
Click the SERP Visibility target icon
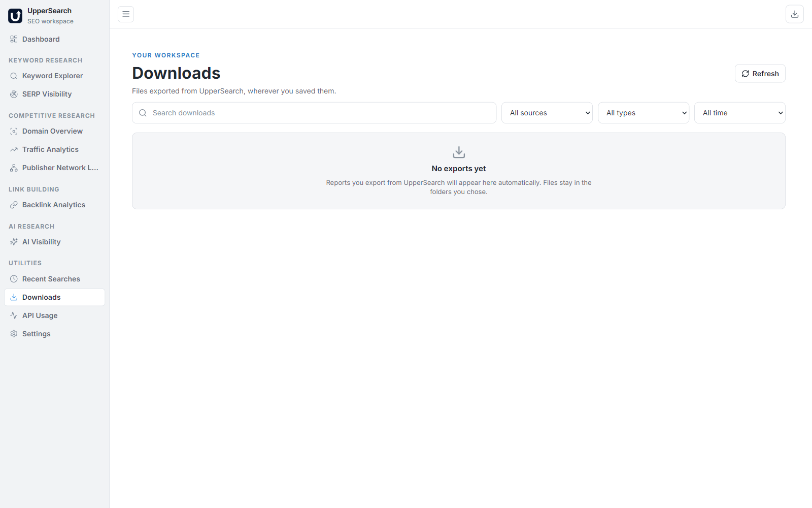point(14,94)
